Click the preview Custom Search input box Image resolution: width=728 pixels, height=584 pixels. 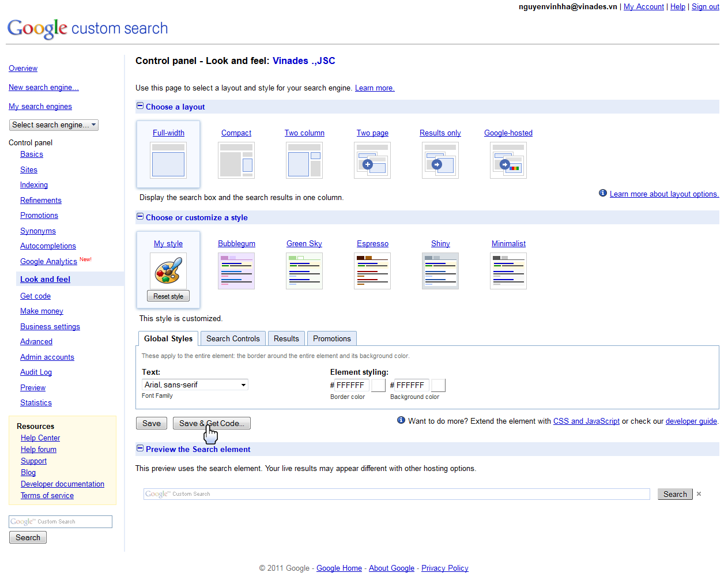point(397,494)
